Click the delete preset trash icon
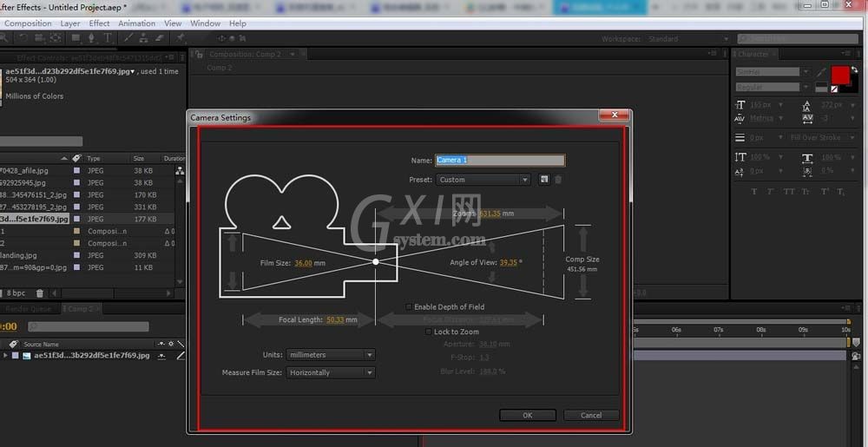 click(x=558, y=180)
